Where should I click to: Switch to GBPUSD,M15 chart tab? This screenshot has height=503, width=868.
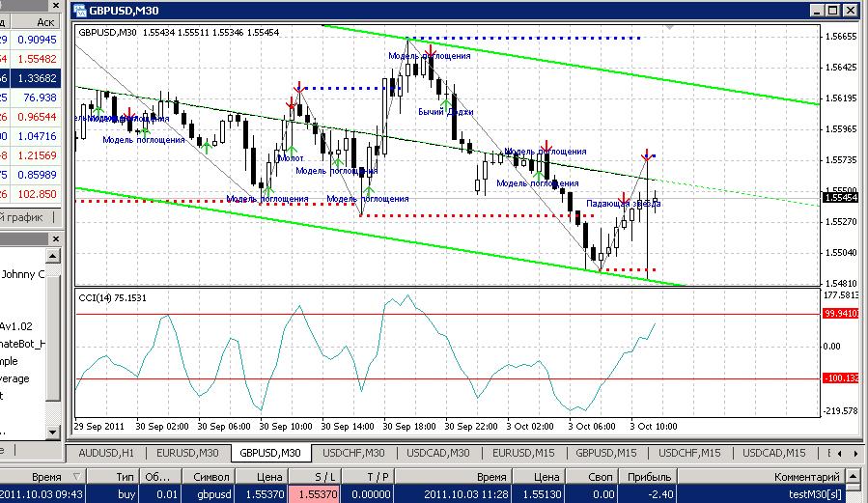pos(606,453)
